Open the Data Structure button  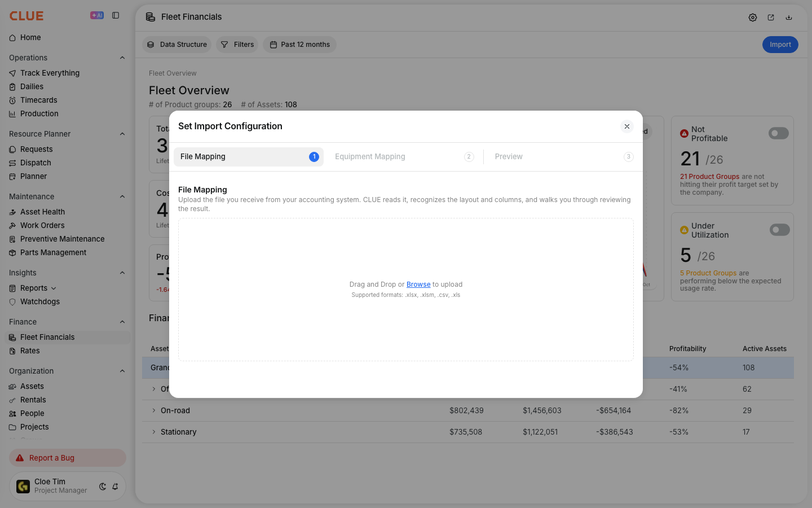[176, 45]
